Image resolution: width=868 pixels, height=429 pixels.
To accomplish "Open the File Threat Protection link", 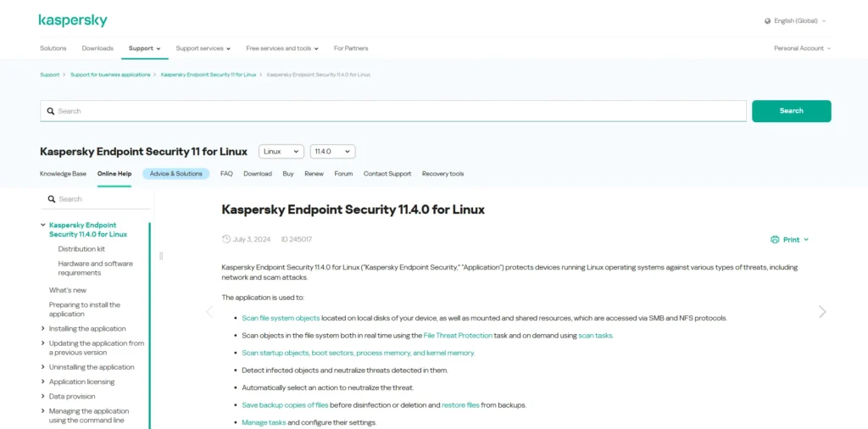I will 458,336.
